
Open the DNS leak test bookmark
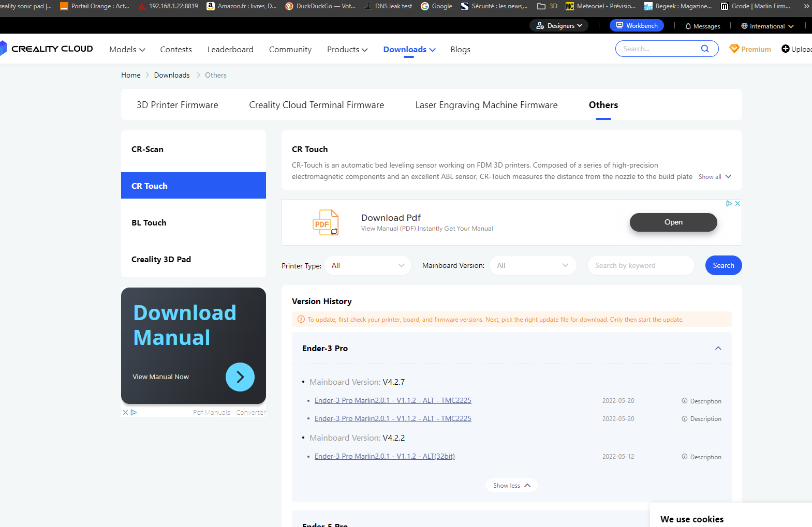(x=388, y=6)
